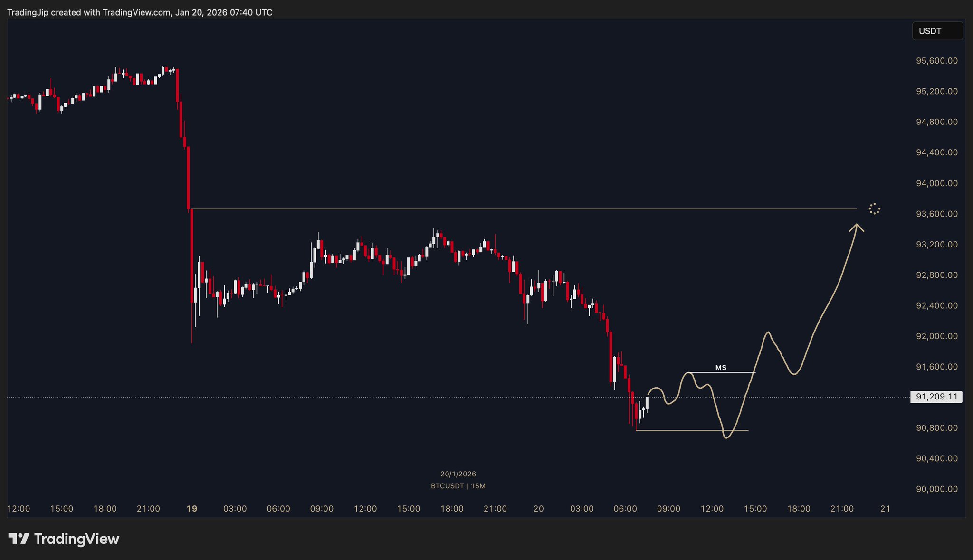Select the bold 19 date marker

click(x=191, y=509)
